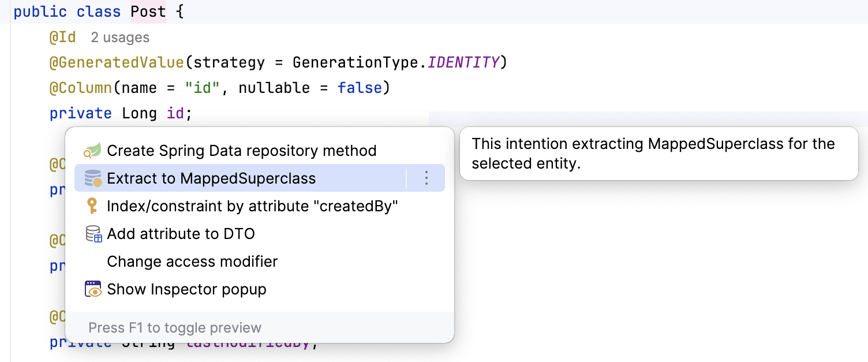The height and width of the screenshot is (362, 868).
Task: Click the id field name
Action: coord(175,113)
